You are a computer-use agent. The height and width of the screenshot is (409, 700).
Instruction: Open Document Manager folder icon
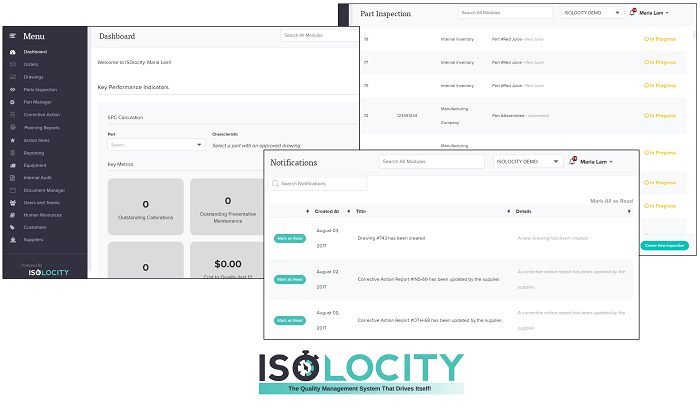pyautogui.click(x=11, y=190)
